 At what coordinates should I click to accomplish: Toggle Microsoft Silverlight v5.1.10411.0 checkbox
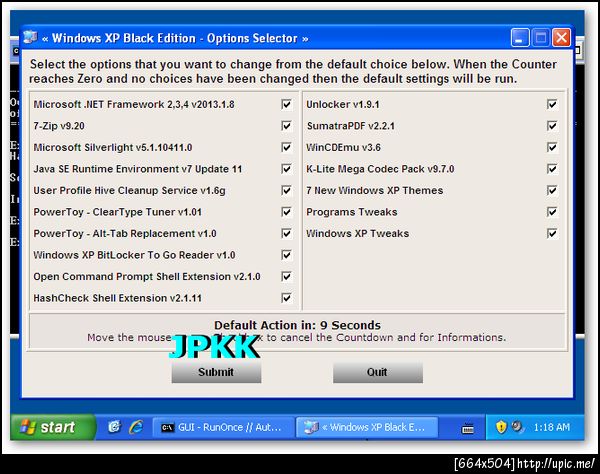[286, 147]
